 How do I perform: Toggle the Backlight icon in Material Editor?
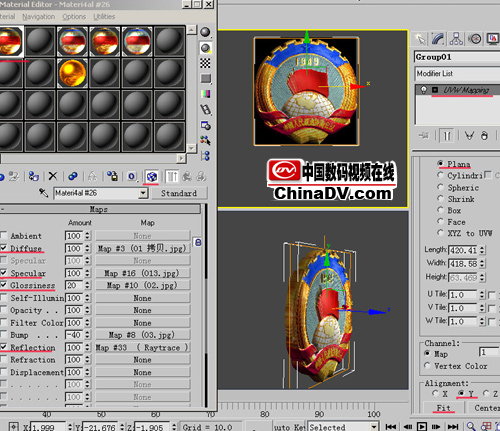click(205, 48)
